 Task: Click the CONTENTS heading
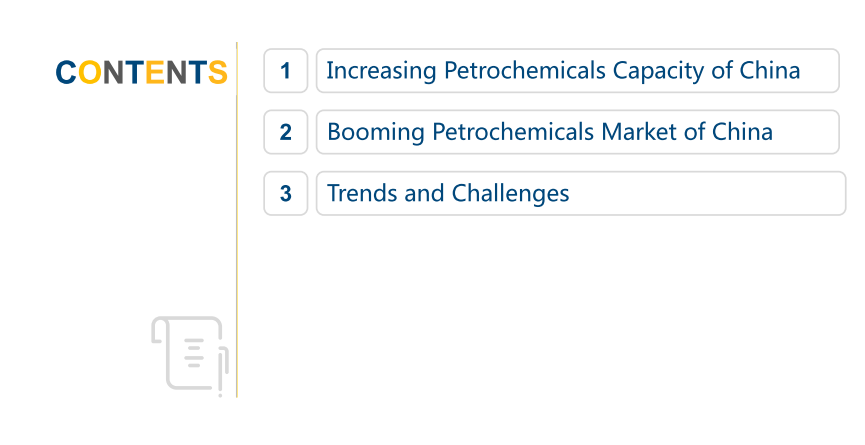click(x=141, y=72)
